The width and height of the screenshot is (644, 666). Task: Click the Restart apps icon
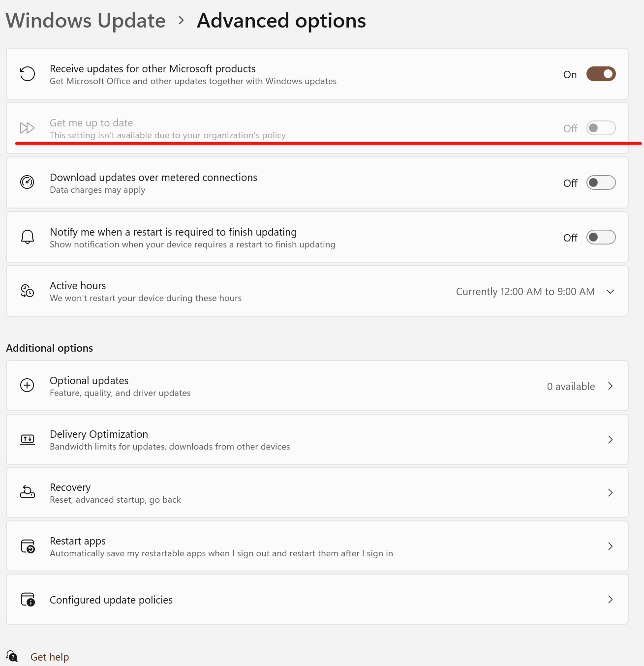point(28,546)
